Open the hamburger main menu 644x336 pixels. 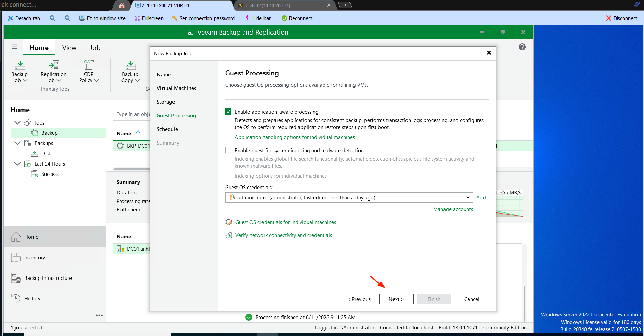tap(15, 47)
